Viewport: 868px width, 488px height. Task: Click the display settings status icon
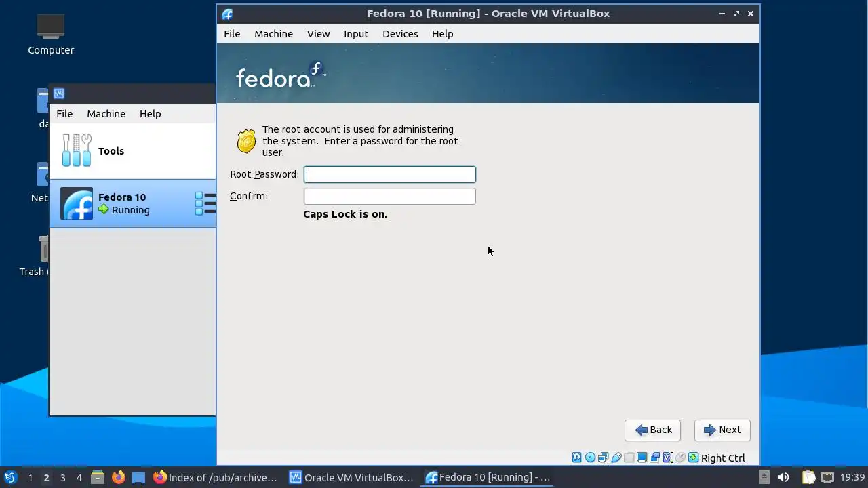[x=642, y=457]
